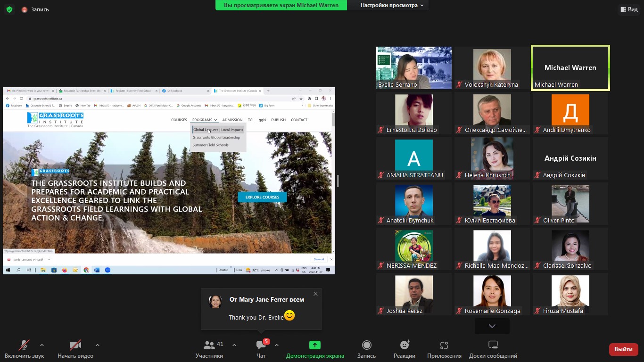Click the green Share Screen icon

point(314,346)
